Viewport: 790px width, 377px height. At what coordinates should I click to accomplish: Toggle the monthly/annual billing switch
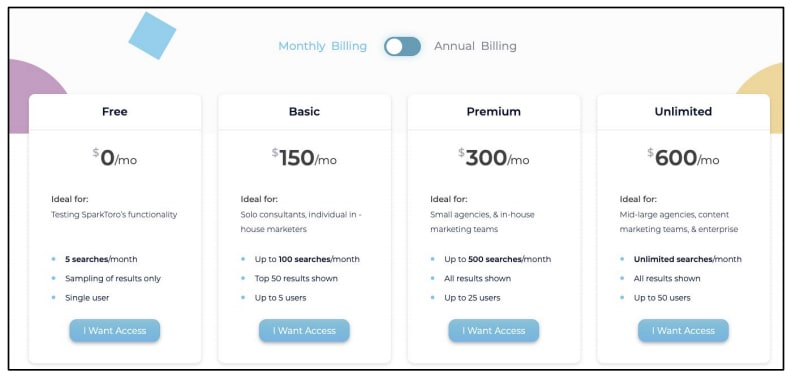402,46
